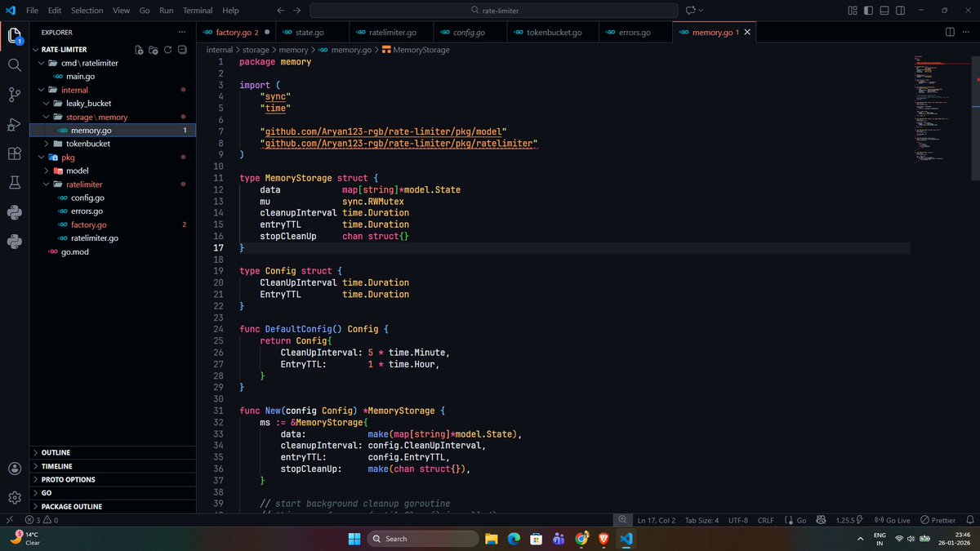The height and width of the screenshot is (551, 980).
Task: Click the rate-limiter command center search box
Action: click(x=494, y=11)
